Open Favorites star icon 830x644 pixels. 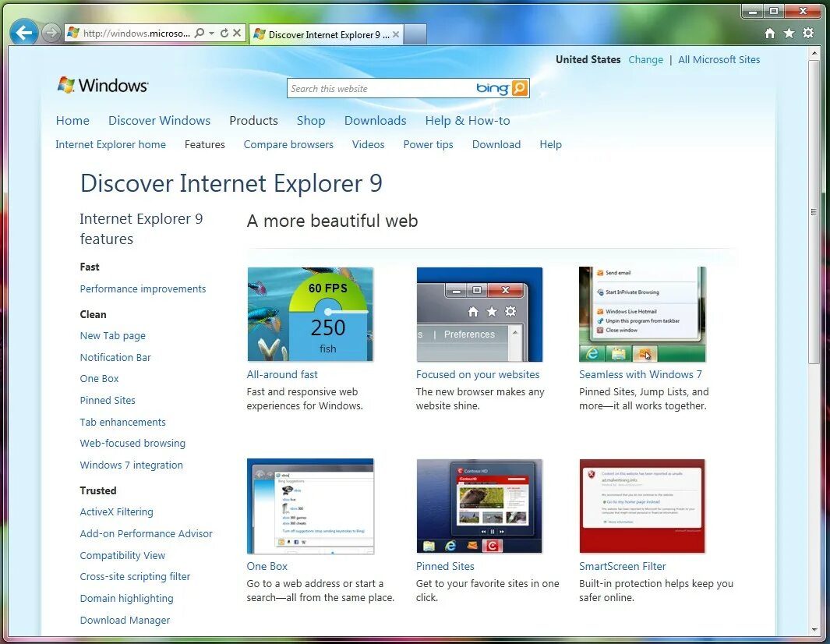coord(789,34)
